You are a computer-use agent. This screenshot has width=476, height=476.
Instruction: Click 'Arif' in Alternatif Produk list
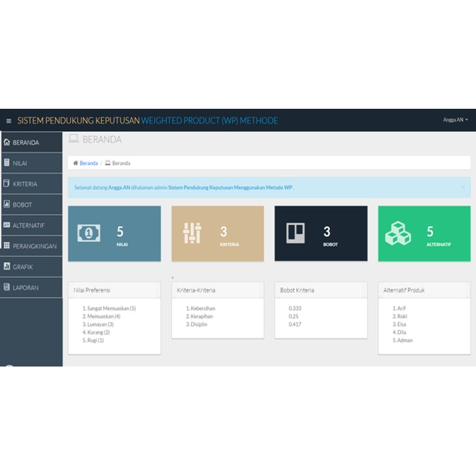tap(399, 309)
